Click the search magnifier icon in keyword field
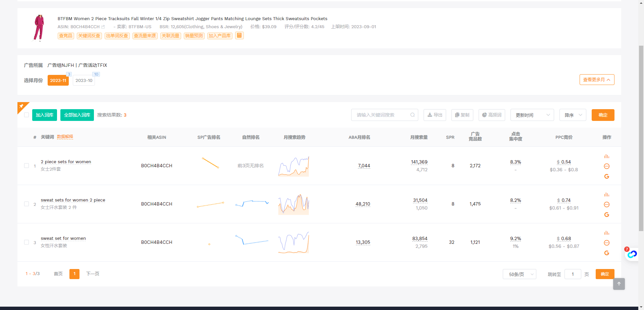Image resolution: width=644 pixels, height=310 pixels. click(x=413, y=115)
